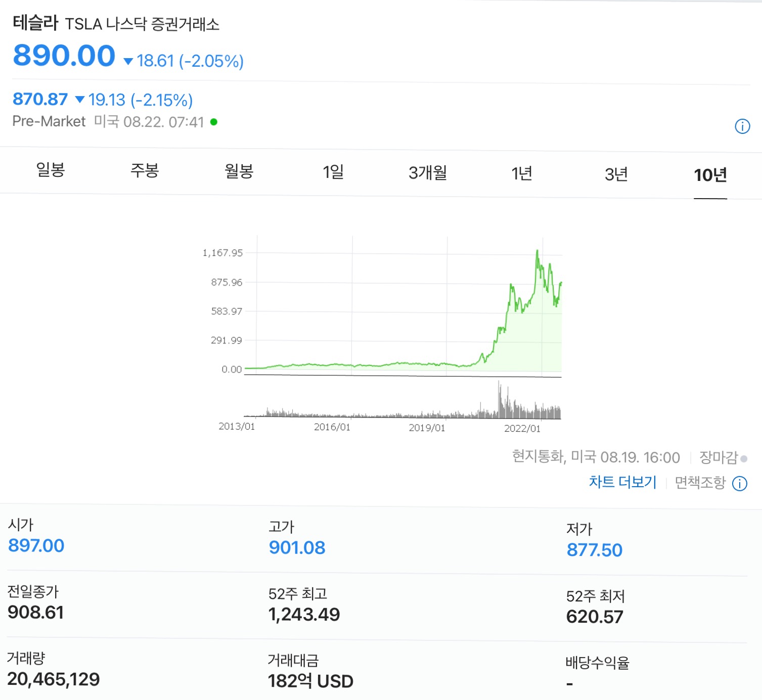Click the 10-year price chart

(403, 306)
